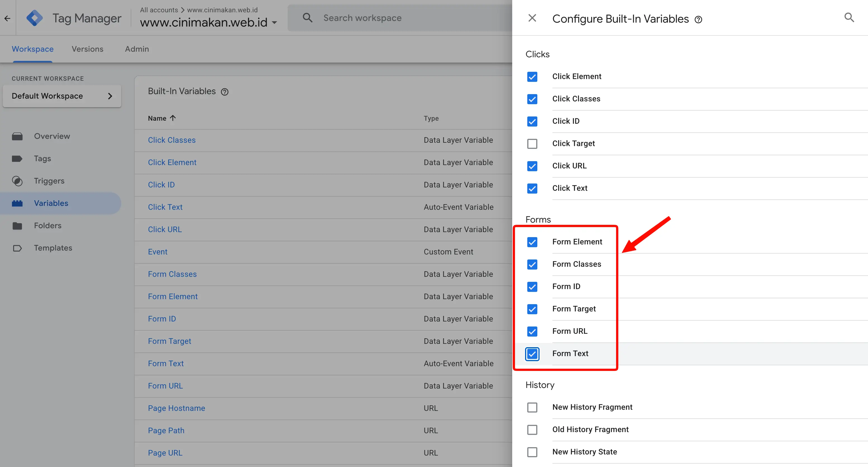Open the Form Text variable link
This screenshot has height=467, width=868.
pos(166,364)
